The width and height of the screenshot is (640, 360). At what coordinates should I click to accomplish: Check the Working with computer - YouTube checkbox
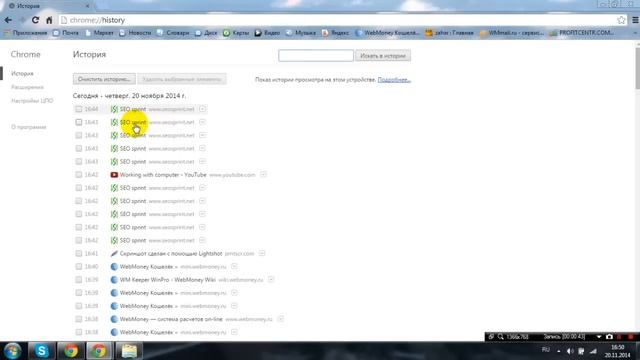pos(79,175)
